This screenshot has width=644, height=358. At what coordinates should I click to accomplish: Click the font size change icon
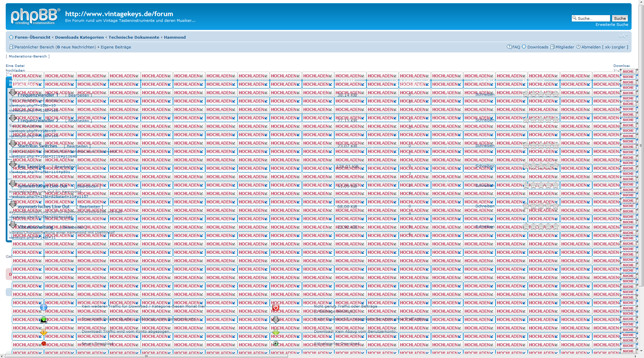[x=623, y=36]
